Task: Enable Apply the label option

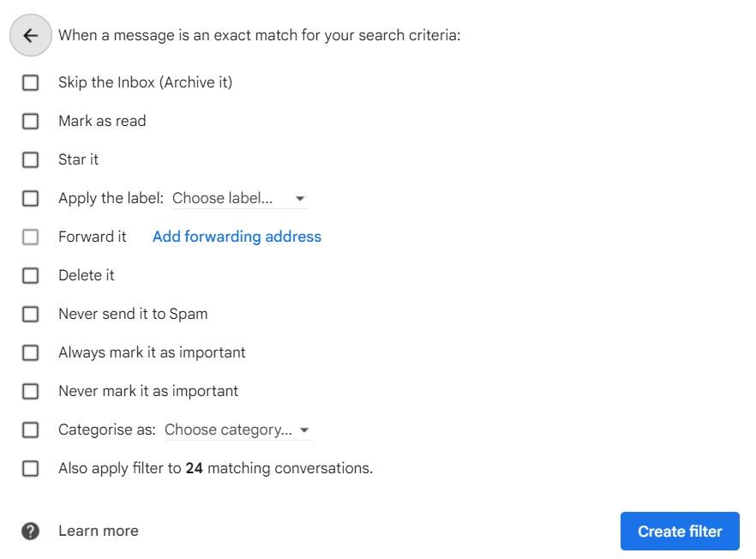Action: tap(30, 198)
